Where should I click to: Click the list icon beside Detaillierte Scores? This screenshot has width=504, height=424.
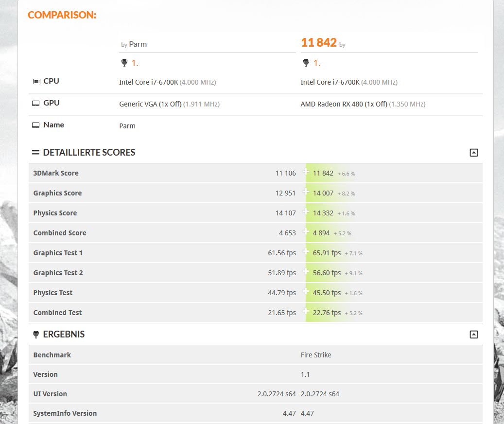click(x=35, y=153)
